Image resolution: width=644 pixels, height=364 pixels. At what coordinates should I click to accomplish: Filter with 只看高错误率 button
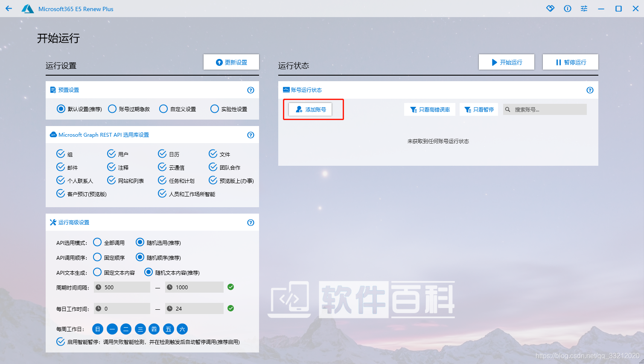tap(430, 110)
